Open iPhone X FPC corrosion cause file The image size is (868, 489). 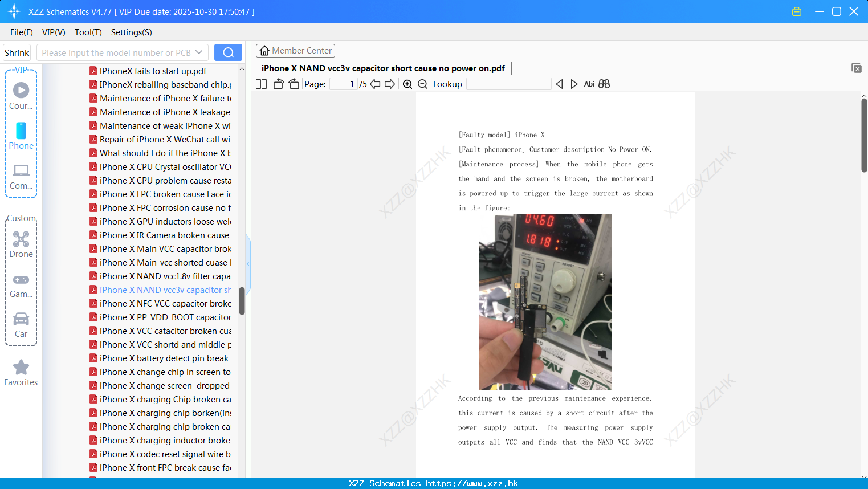pos(160,207)
